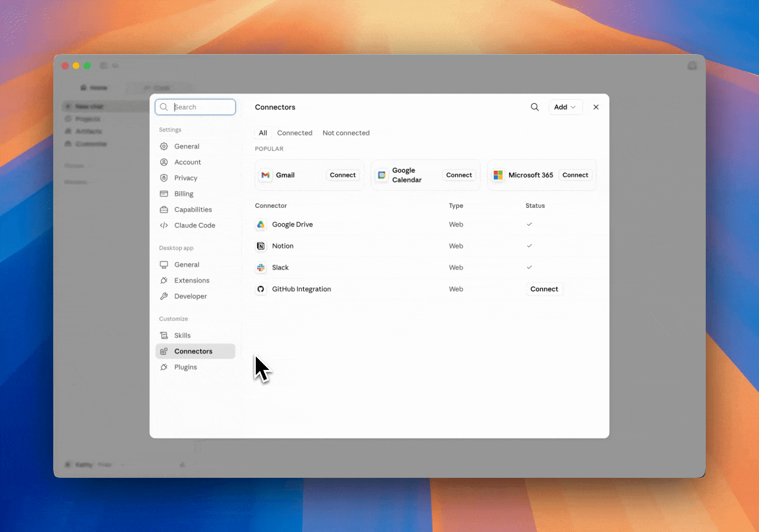
Task: Click the Microsoft 365 logo icon
Action: [498, 175]
